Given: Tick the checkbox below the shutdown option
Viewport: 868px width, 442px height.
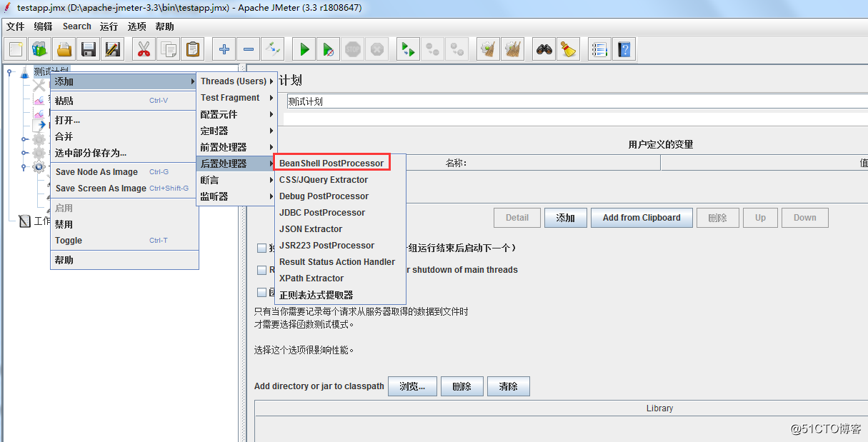Looking at the screenshot, I should (x=261, y=292).
